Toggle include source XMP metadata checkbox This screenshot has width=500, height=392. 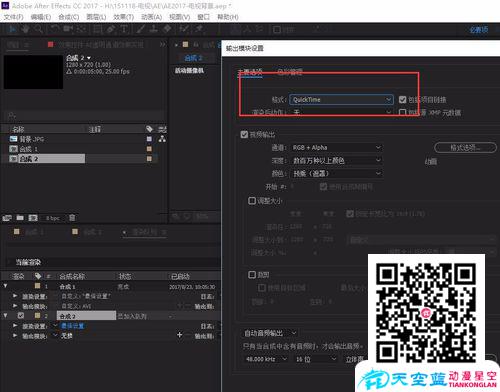pyautogui.click(x=403, y=112)
